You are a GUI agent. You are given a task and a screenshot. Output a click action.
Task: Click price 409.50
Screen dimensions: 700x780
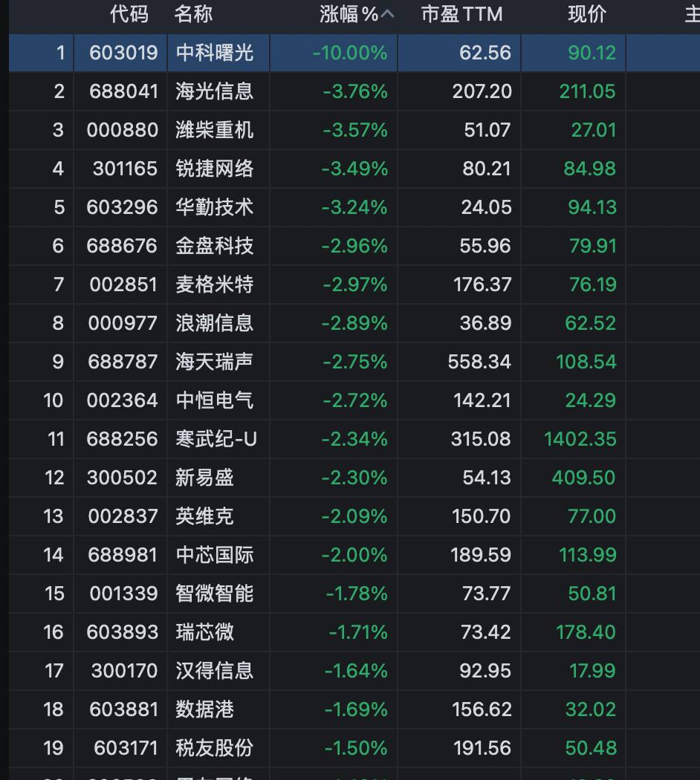[x=583, y=478]
